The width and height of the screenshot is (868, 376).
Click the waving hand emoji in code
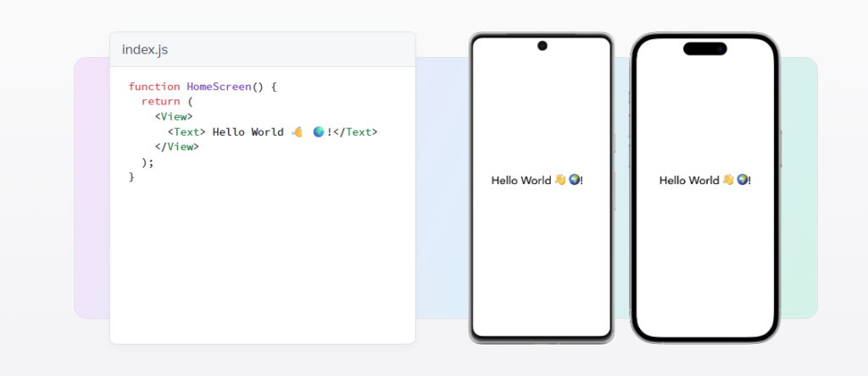[298, 132]
